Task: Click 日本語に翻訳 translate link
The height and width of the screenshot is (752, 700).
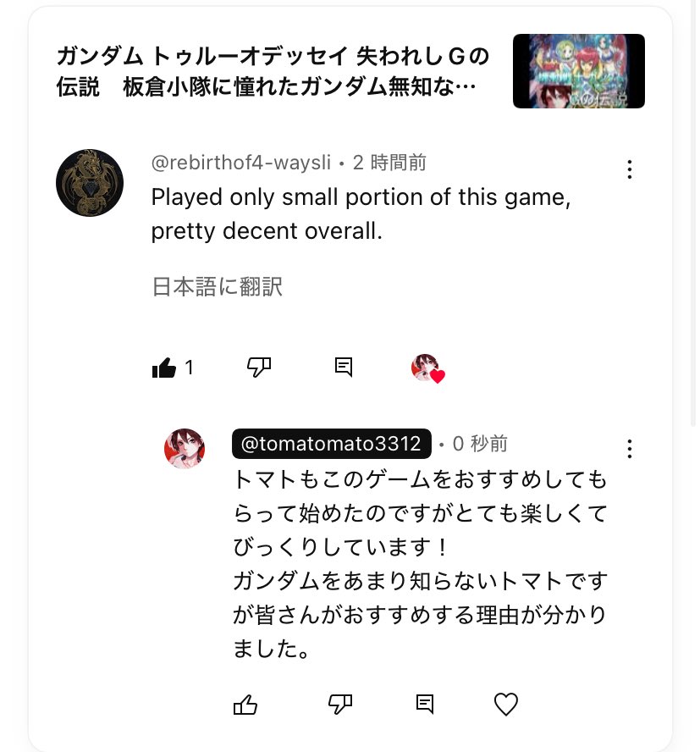Action: point(217,287)
